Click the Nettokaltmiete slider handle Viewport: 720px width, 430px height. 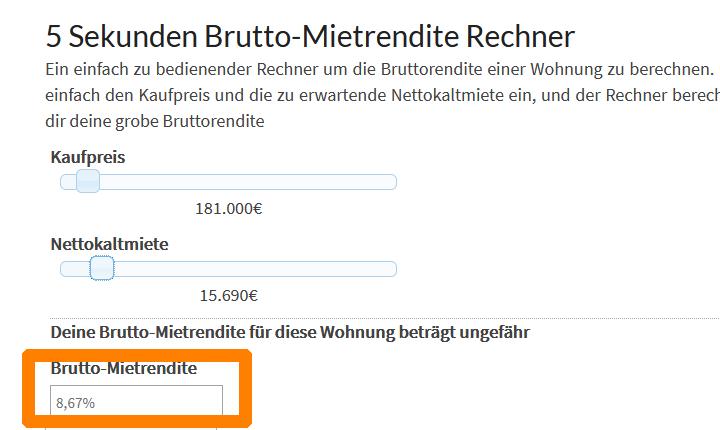click(x=102, y=268)
